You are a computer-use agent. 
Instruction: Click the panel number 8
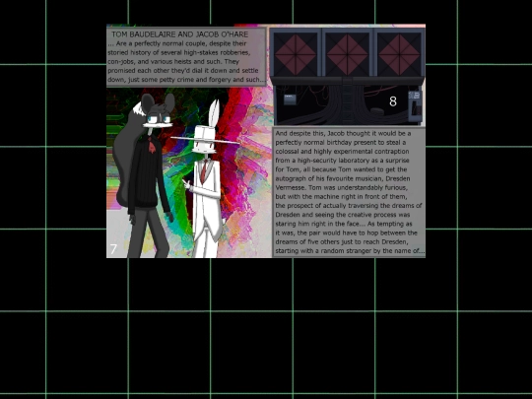(x=393, y=101)
